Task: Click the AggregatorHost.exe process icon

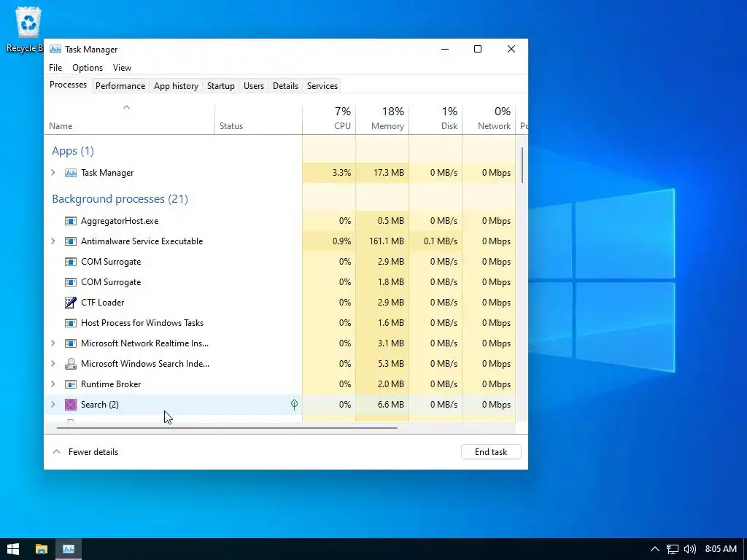Action: (71, 221)
